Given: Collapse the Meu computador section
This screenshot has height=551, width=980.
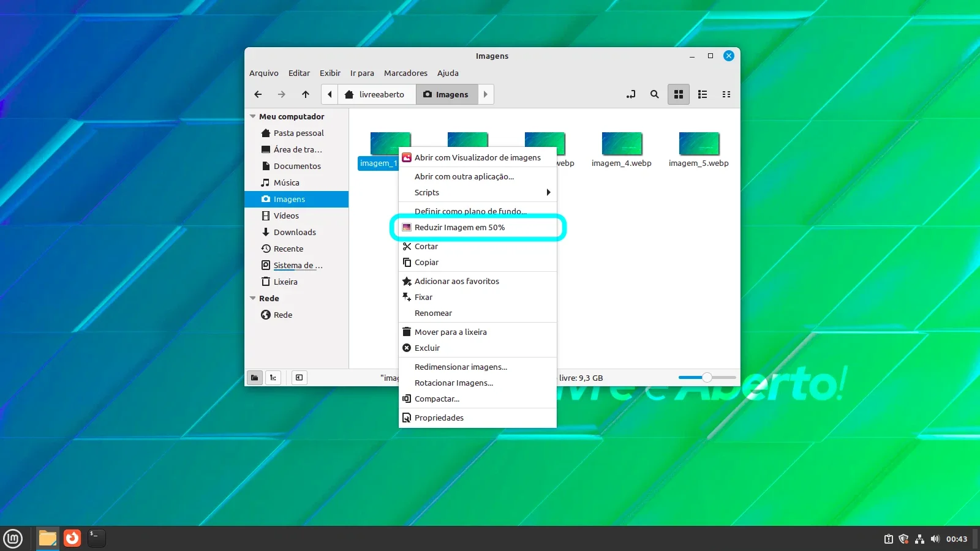Looking at the screenshot, I should pos(252,116).
